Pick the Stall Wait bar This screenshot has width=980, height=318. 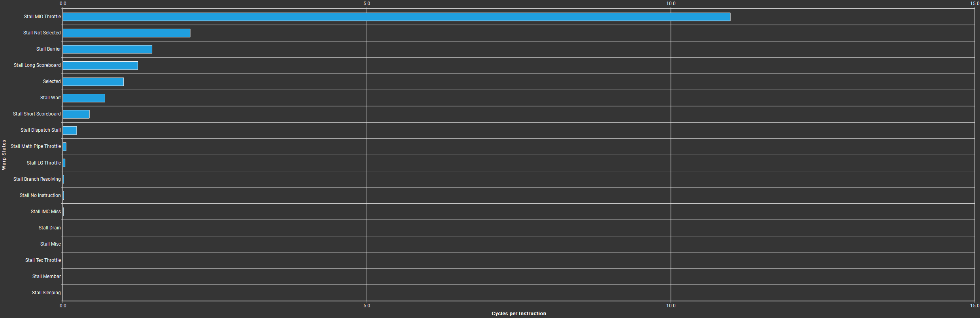coord(84,98)
